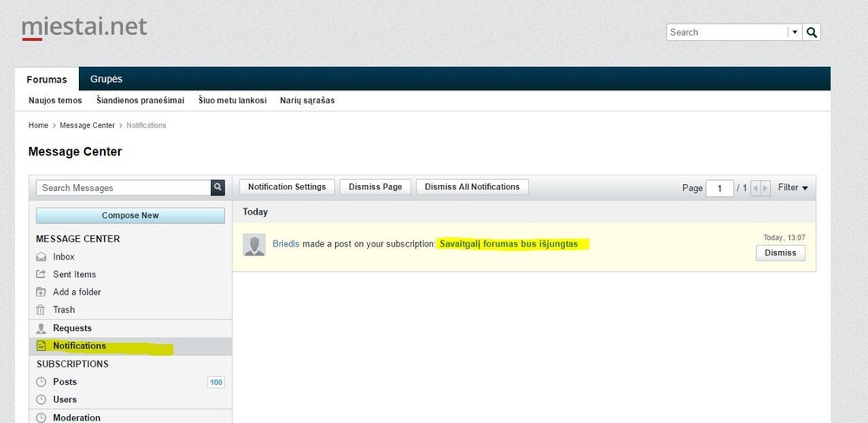Click the search magnifier icon in header
Viewport: 868px width, 423px height.
pos(812,32)
